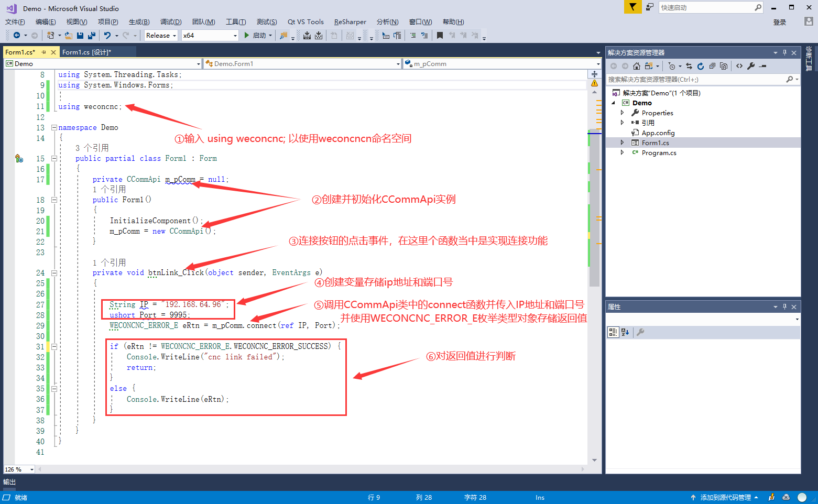Viewport: 818px width, 504px height.
Task: Expand the Properties node in Solution Explorer
Action: (x=622, y=113)
